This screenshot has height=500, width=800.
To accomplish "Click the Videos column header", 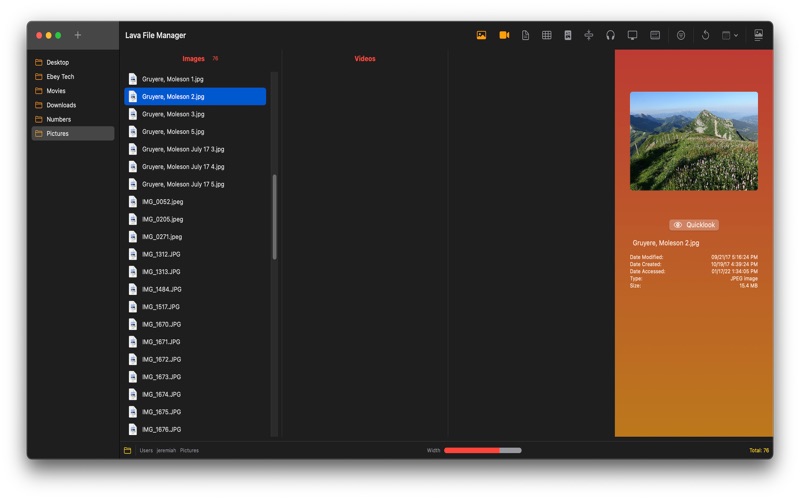I will [365, 59].
